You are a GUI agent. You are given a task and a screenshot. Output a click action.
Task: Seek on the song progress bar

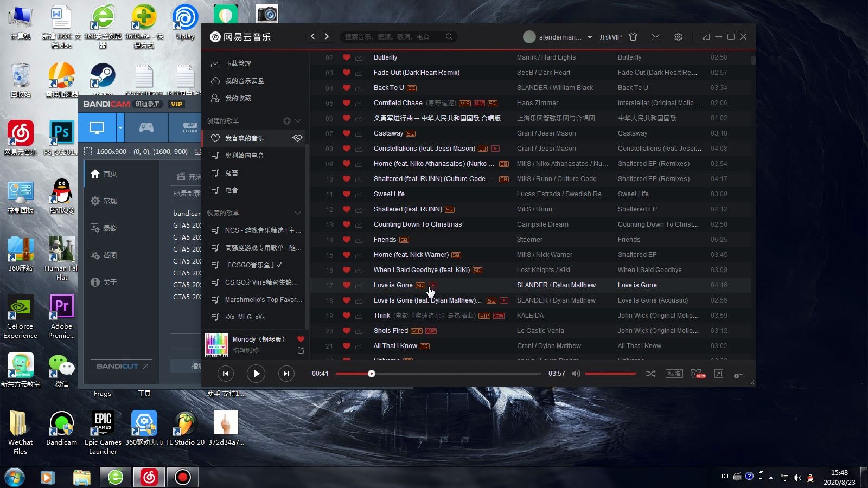pos(438,374)
